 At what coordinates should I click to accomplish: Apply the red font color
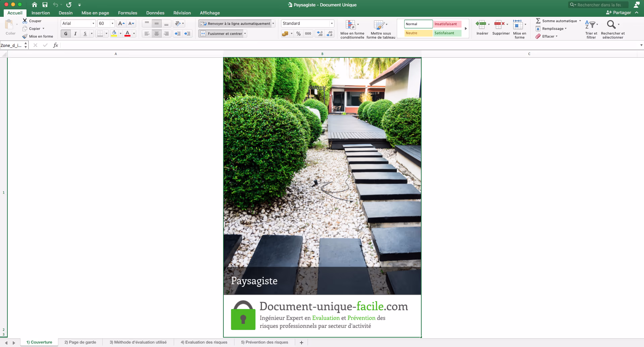[x=127, y=34]
